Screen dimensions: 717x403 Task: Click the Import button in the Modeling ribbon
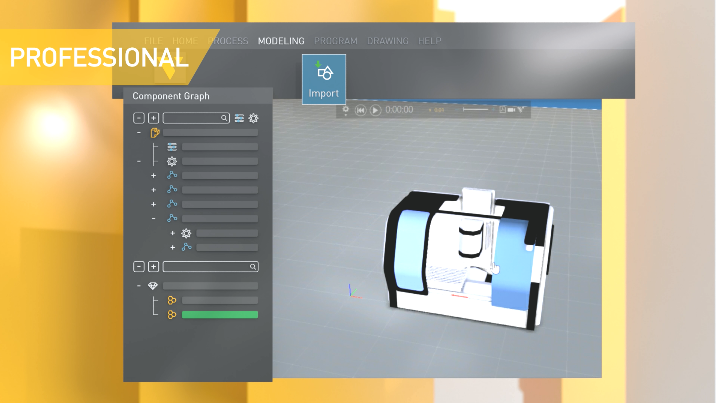pyautogui.click(x=323, y=79)
